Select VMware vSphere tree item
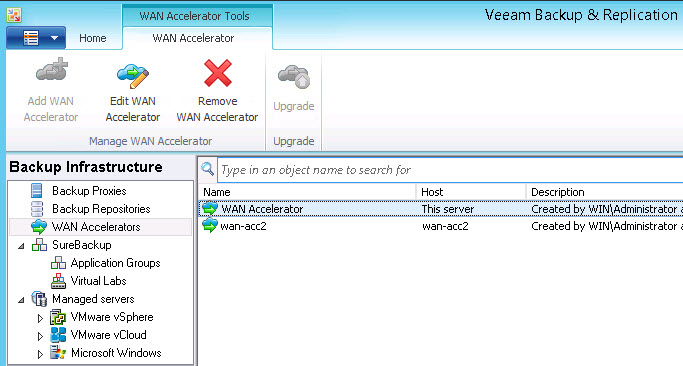This screenshot has width=683, height=366. tap(112, 317)
